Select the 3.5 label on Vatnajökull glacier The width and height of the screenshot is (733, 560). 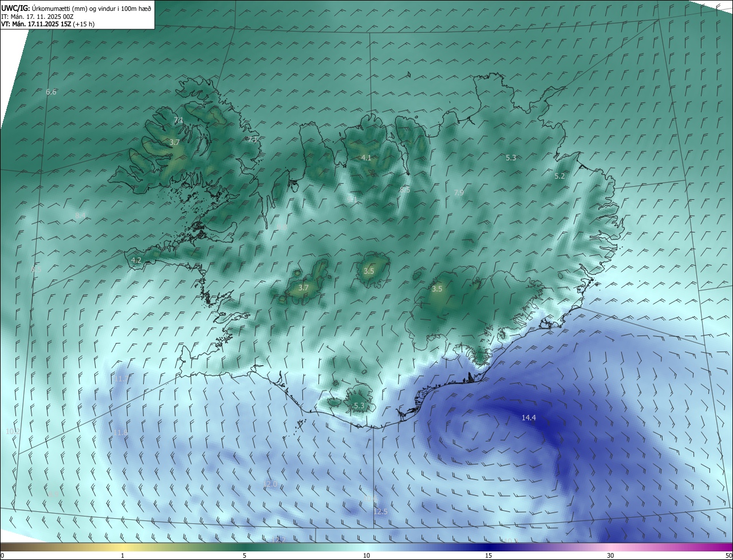coord(437,289)
